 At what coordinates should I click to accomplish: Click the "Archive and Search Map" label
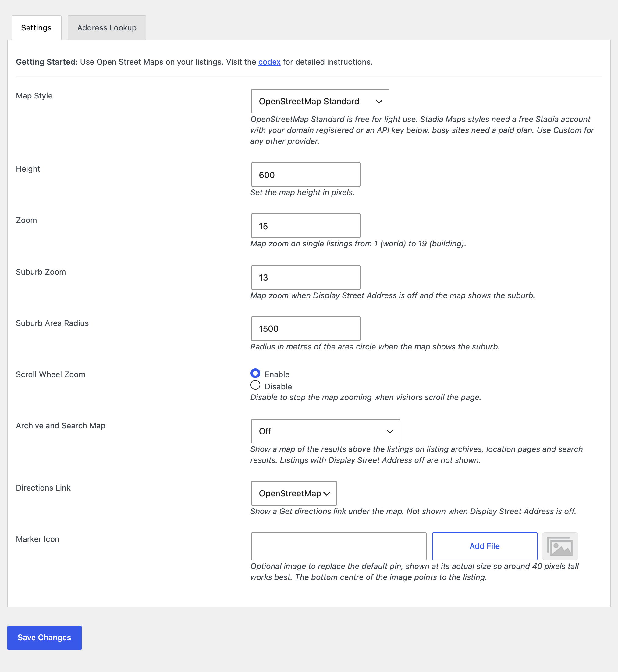pyautogui.click(x=61, y=426)
